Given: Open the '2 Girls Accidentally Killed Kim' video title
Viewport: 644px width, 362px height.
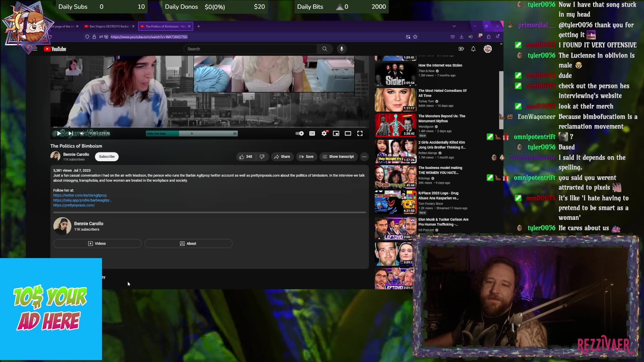Looking at the screenshot, I should tap(442, 145).
